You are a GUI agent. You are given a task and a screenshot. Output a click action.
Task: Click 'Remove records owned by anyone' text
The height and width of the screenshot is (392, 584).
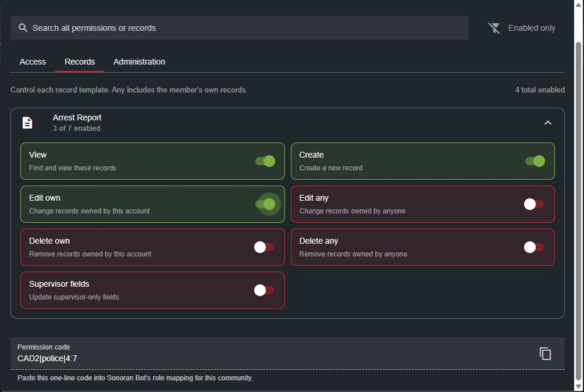(353, 254)
